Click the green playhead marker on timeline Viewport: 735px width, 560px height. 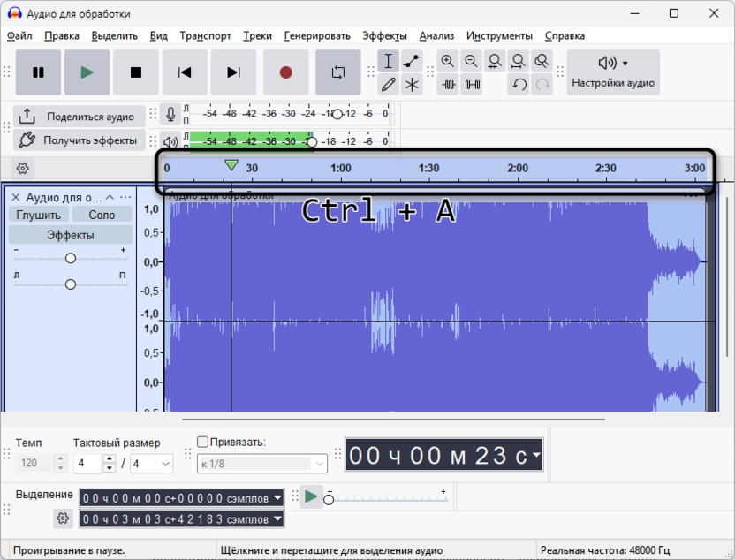(231, 165)
